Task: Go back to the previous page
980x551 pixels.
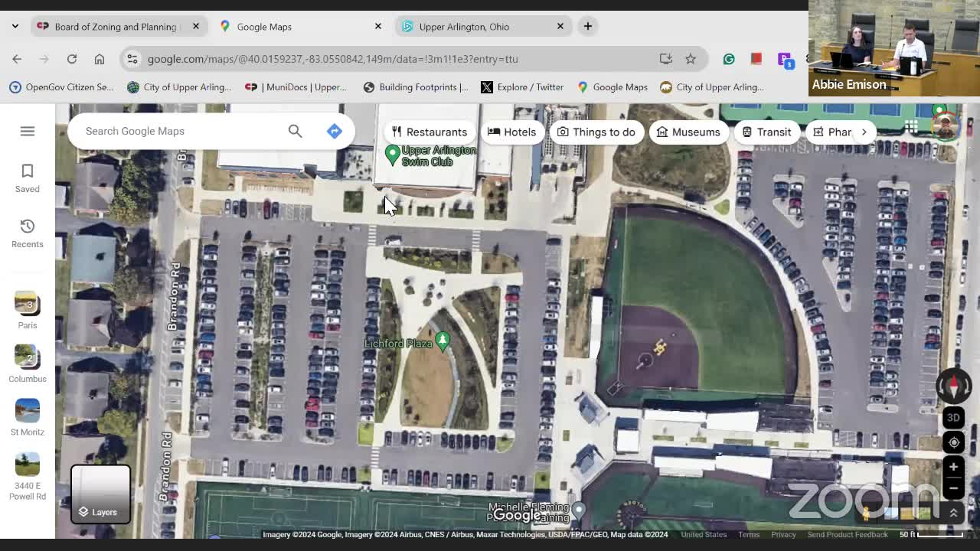Action: (17, 59)
